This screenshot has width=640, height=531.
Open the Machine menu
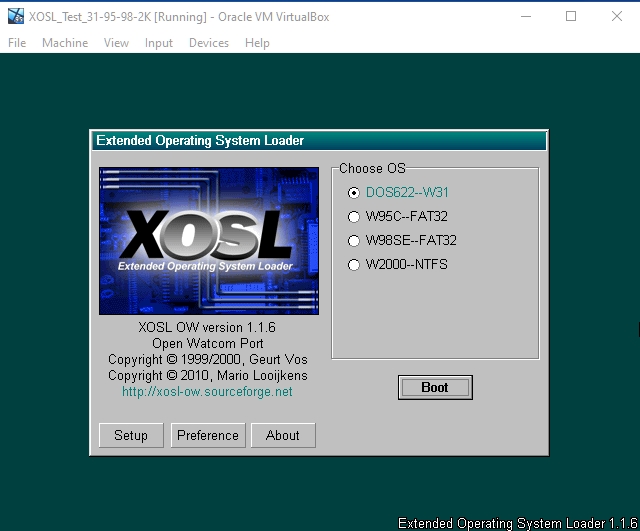tap(65, 43)
